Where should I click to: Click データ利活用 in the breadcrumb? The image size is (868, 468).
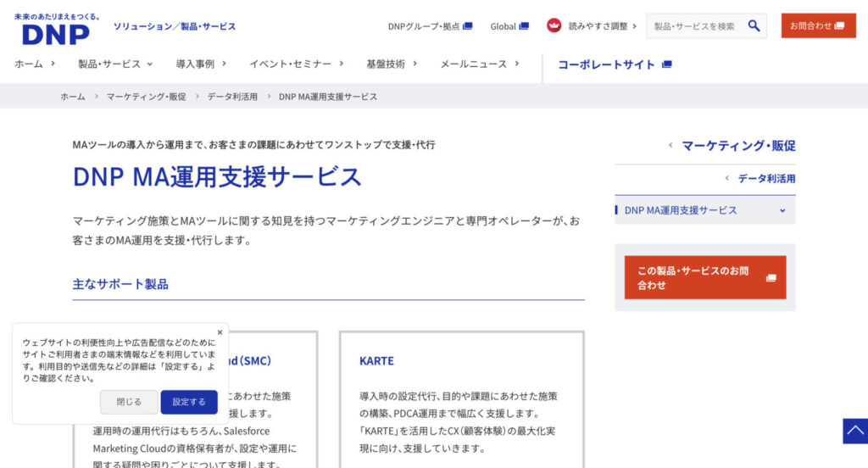(x=232, y=97)
